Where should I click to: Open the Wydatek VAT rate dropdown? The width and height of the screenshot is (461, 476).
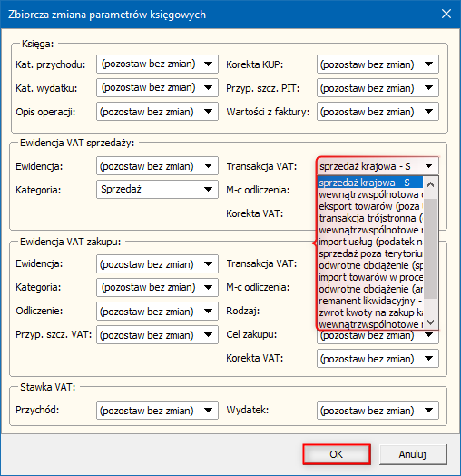pyautogui.click(x=378, y=410)
